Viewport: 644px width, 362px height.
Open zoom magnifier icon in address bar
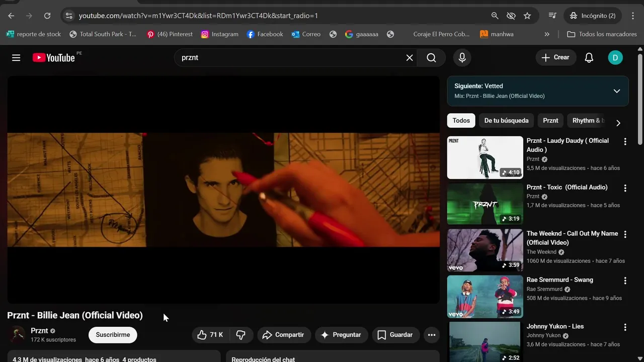[495, 16]
